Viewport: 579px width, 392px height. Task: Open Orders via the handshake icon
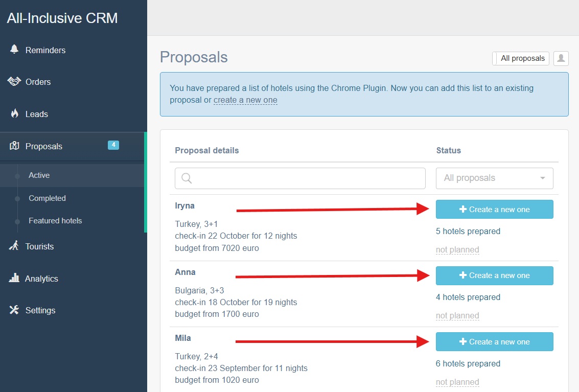click(14, 81)
